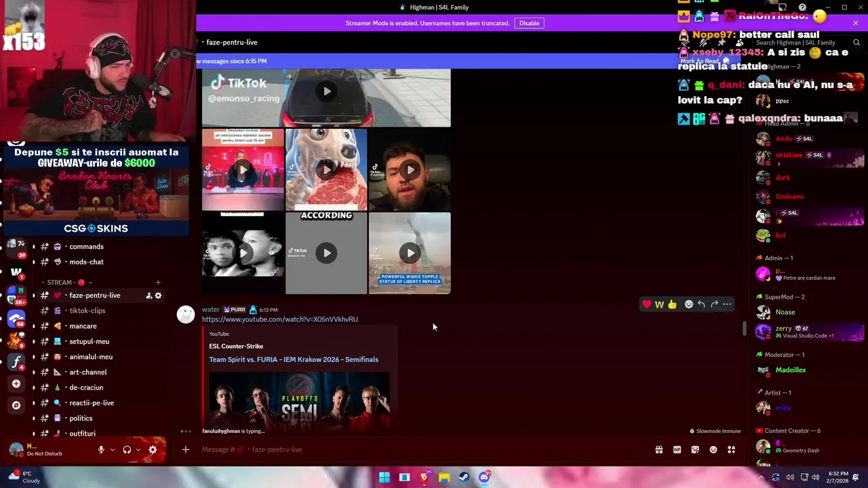Add a server with the plus button
Viewport: 868px width, 488px height.
click(16, 384)
